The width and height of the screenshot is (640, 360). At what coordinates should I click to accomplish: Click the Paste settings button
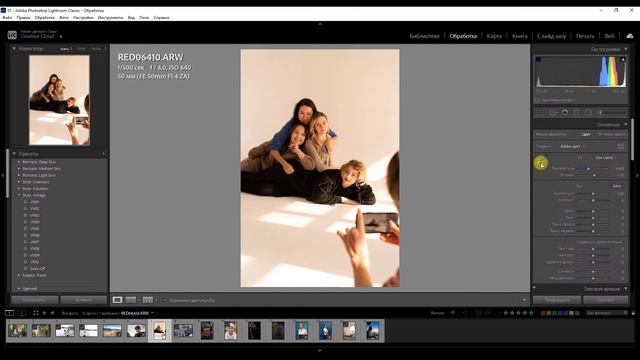point(84,300)
